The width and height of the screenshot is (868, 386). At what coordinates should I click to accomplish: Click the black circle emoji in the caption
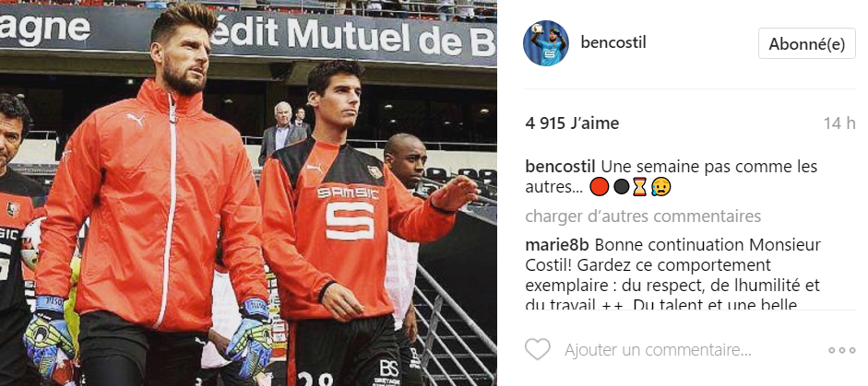(x=621, y=187)
